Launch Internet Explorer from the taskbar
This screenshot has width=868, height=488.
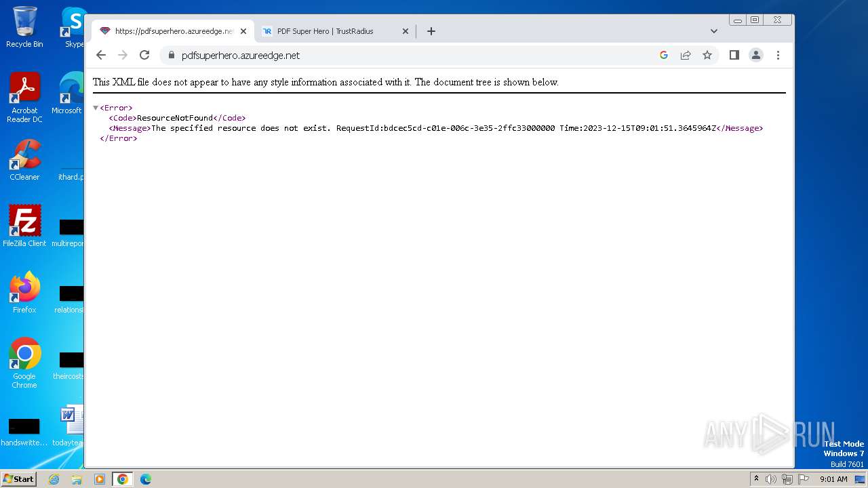click(x=54, y=479)
